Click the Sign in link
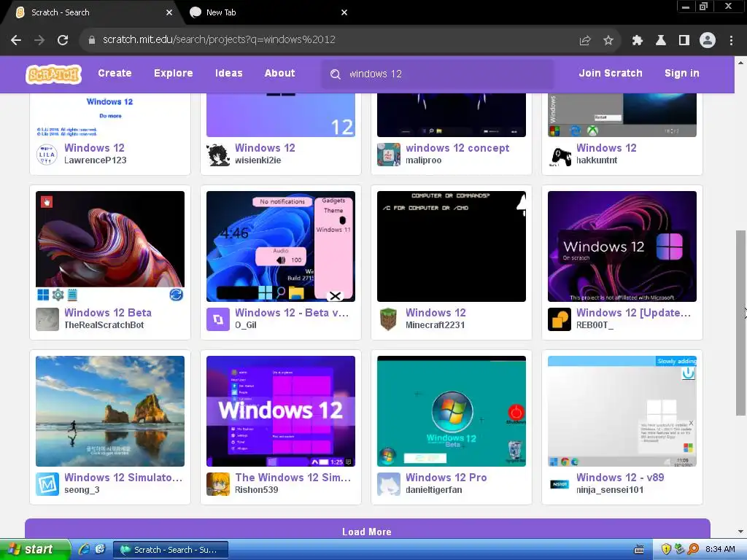Screen dimensions: 747x560 click(x=682, y=74)
